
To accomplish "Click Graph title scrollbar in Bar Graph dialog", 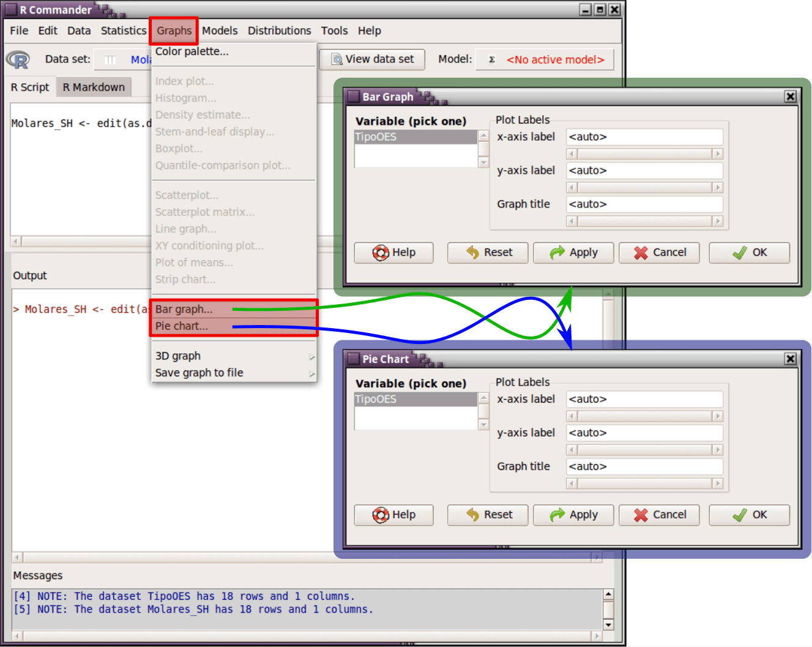I will coord(644,221).
